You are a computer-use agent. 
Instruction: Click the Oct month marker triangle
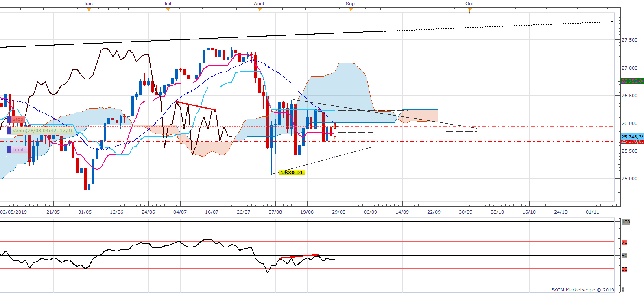pos(469,10)
